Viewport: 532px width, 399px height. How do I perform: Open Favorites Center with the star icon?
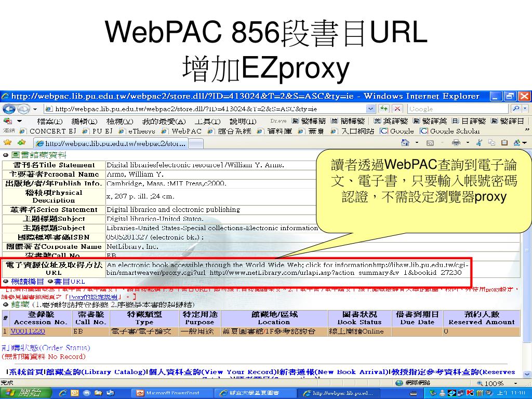7,143
